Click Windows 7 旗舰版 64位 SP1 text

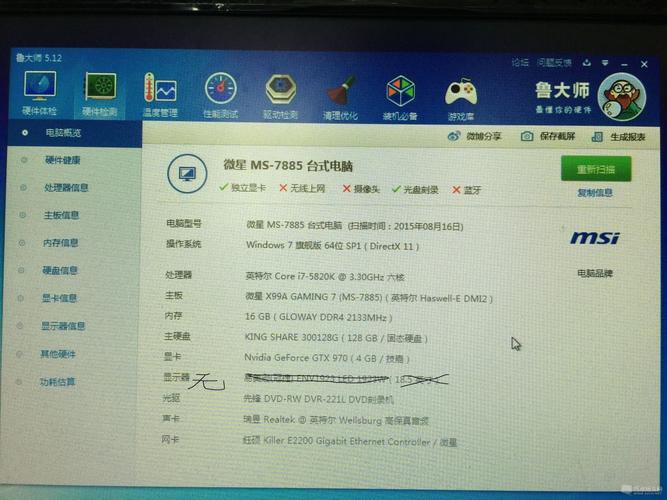(x=333, y=246)
